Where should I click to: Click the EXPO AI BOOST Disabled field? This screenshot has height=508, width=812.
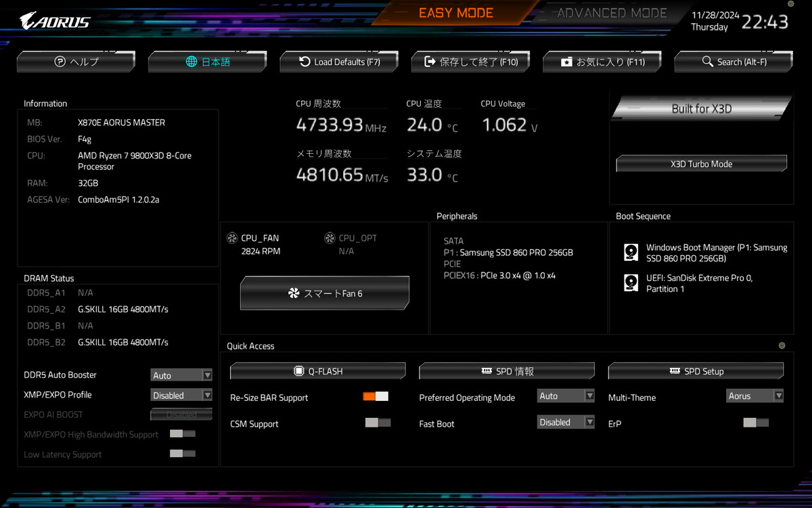(x=181, y=415)
